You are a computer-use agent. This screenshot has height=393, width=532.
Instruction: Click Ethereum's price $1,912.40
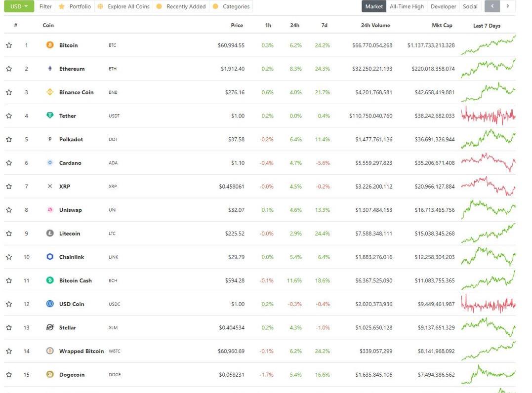point(233,69)
